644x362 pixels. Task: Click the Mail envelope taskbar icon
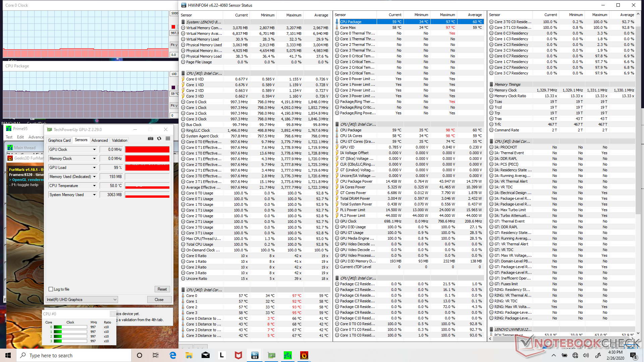pyautogui.click(x=206, y=355)
